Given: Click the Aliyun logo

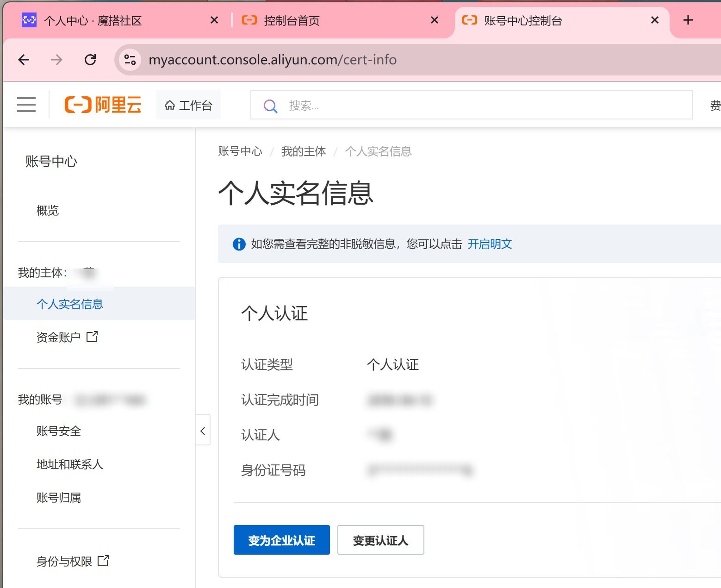Looking at the screenshot, I should pyautogui.click(x=103, y=105).
